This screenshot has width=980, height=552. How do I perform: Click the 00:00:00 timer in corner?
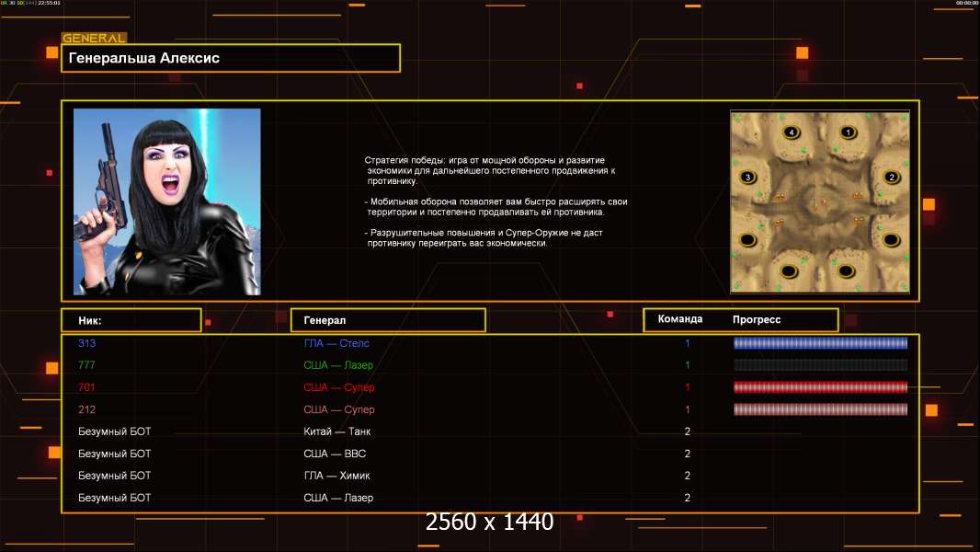pos(966,3)
